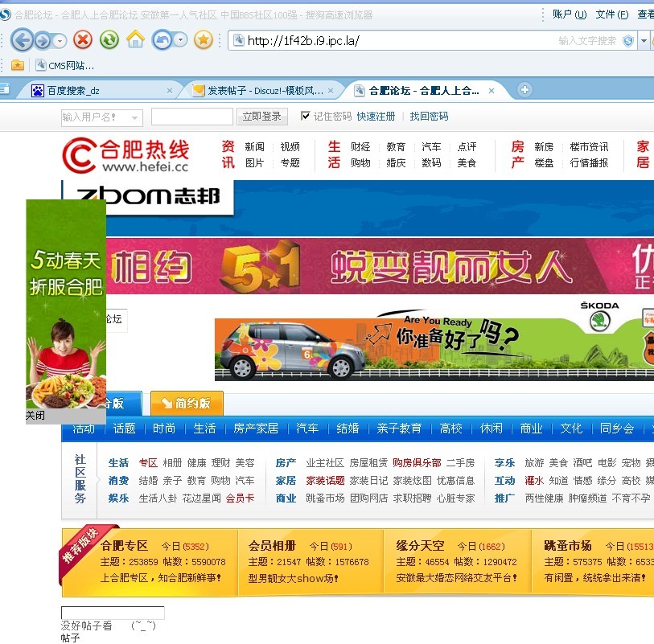Screen dimensions: 654x644
Task: Click the Skoda car advertisement banner
Action: 434,346
